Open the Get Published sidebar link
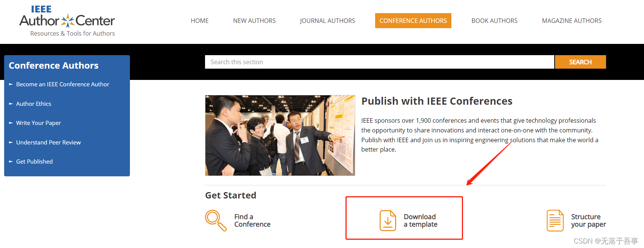644x248 pixels. click(x=34, y=162)
